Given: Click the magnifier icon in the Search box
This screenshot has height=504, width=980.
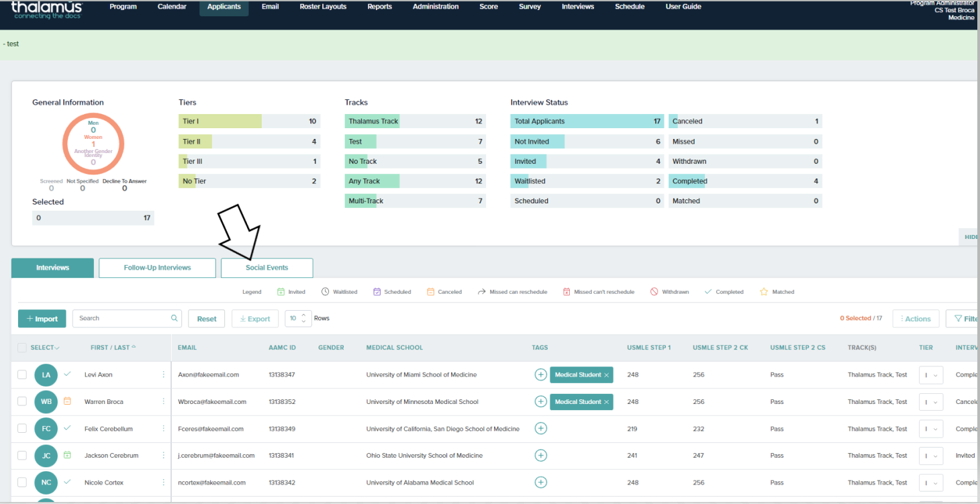Looking at the screenshot, I should point(175,319).
